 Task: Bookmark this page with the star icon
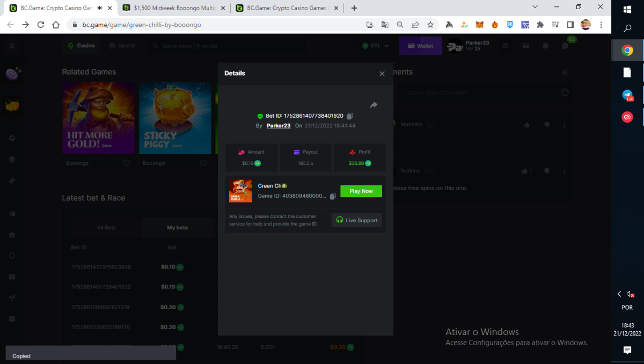tap(430, 25)
